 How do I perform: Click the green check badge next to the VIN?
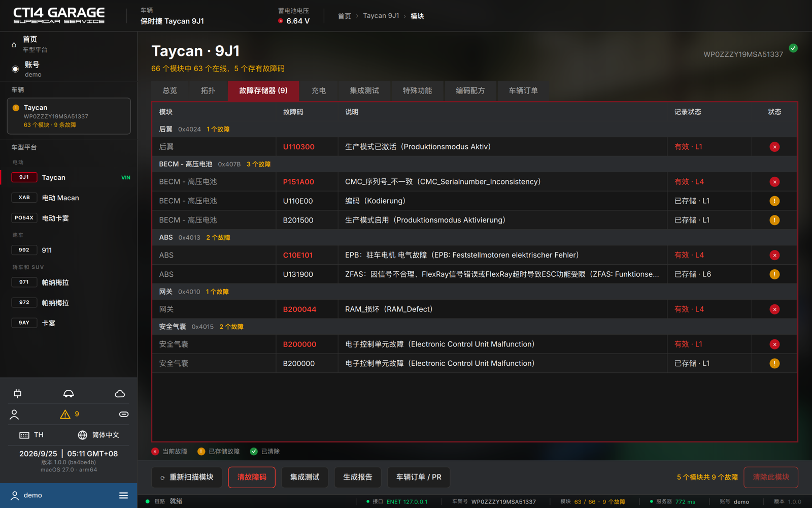coord(793,48)
